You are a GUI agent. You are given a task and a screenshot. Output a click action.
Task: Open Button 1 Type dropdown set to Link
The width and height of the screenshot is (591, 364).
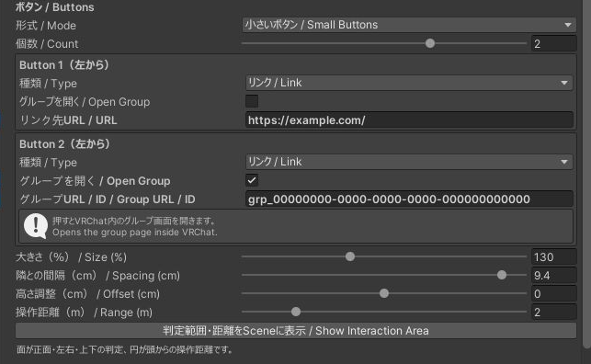[x=409, y=83]
